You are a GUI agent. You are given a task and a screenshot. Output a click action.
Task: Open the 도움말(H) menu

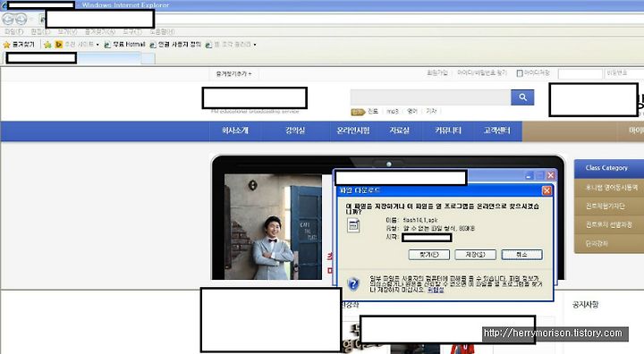(x=162, y=31)
